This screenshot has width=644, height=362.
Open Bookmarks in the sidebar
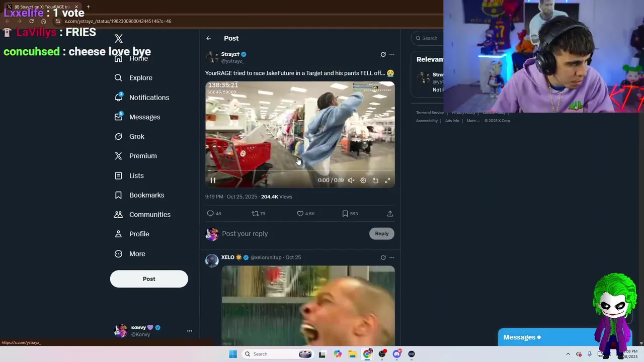139,195
